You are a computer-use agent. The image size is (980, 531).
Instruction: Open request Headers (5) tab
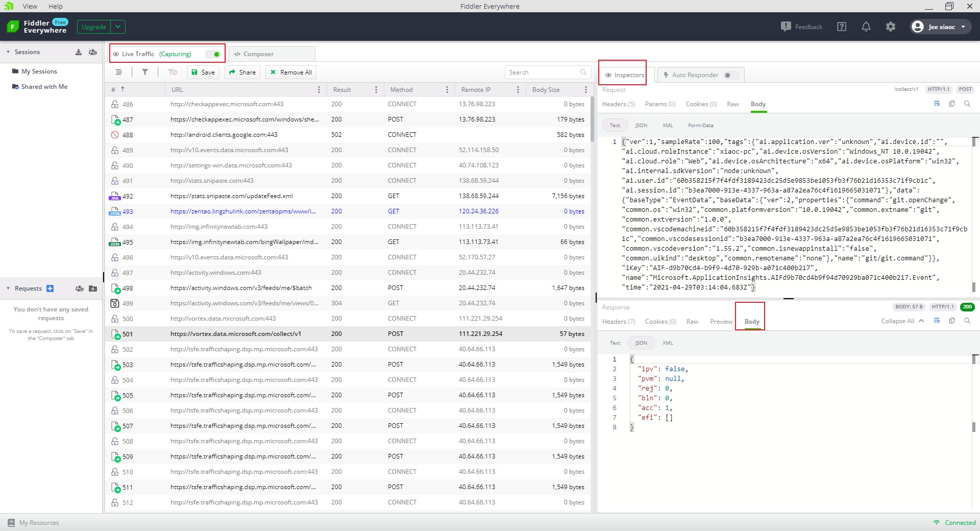click(619, 104)
